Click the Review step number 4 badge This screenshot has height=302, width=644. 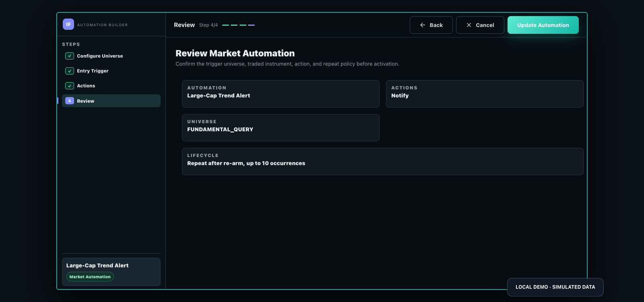coord(70,101)
